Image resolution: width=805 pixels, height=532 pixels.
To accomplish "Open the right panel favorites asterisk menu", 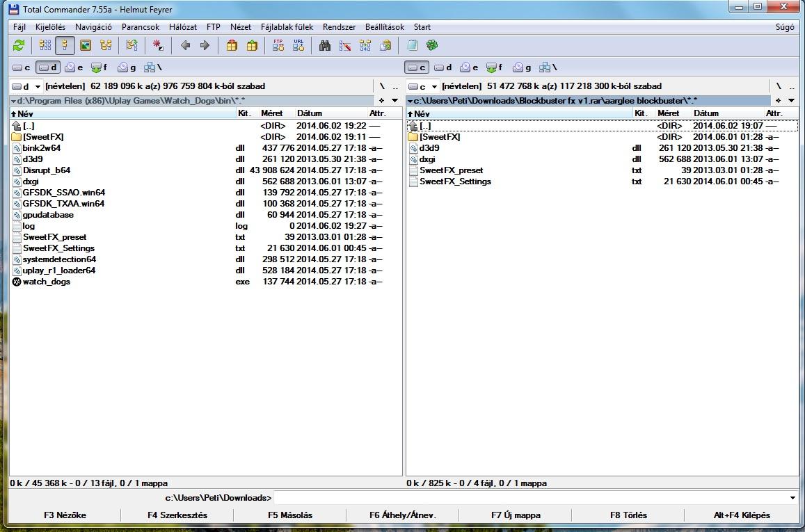I will point(779,101).
